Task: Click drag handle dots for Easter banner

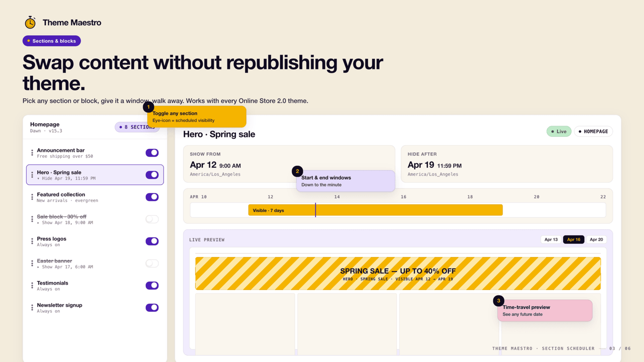Action: click(32, 263)
